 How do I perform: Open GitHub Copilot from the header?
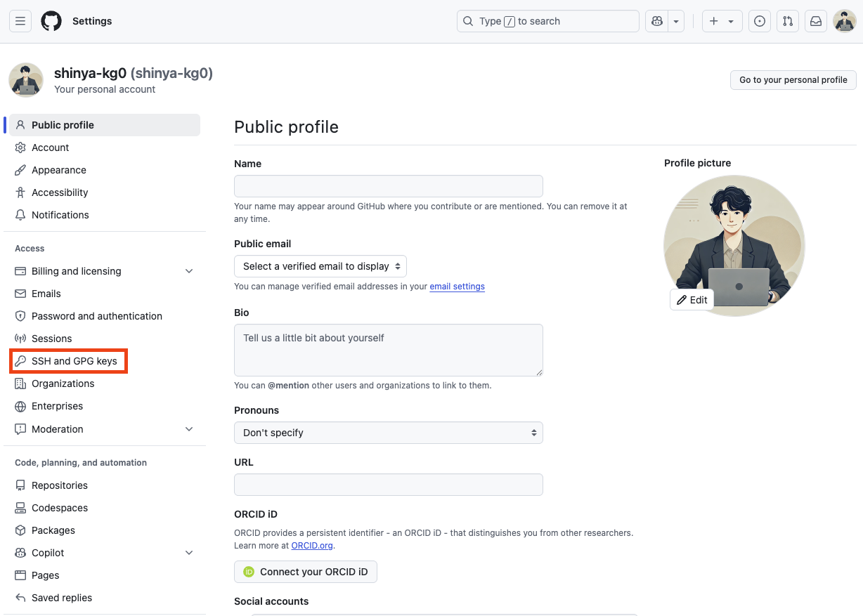point(656,21)
